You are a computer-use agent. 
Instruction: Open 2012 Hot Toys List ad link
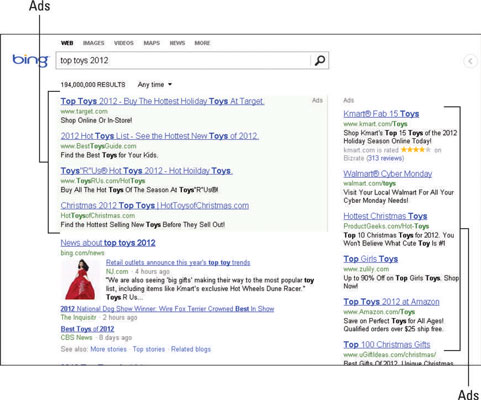(x=160, y=136)
